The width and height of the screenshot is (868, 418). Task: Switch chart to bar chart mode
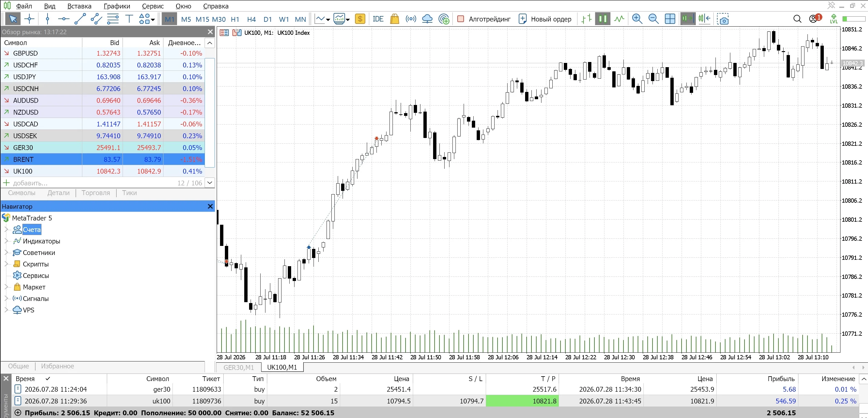click(x=587, y=19)
